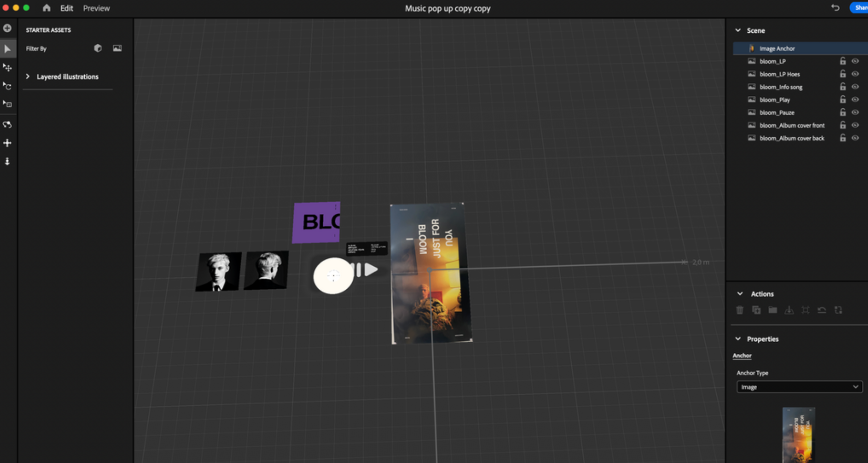
Task: Lock the bloom_Pauze layer
Action: click(842, 112)
